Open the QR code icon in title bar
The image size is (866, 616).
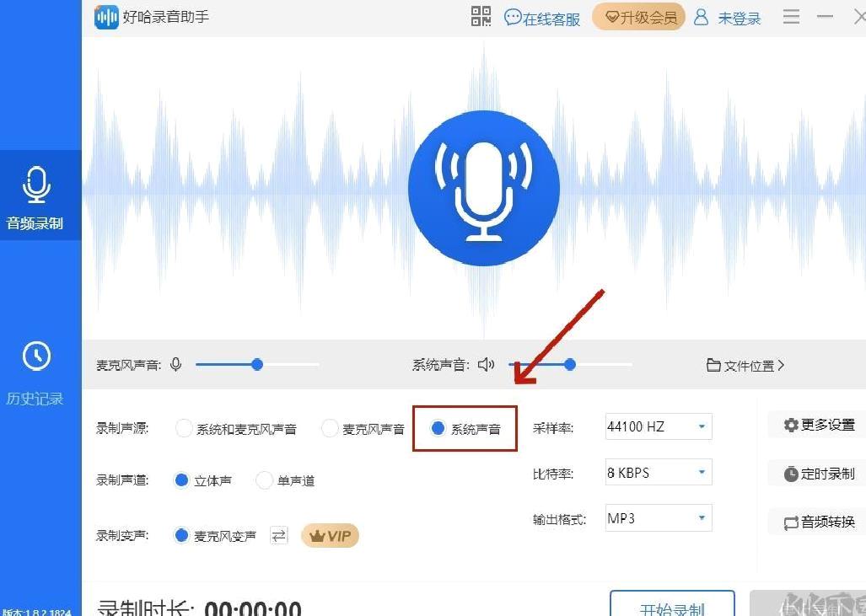click(x=481, y=17)
